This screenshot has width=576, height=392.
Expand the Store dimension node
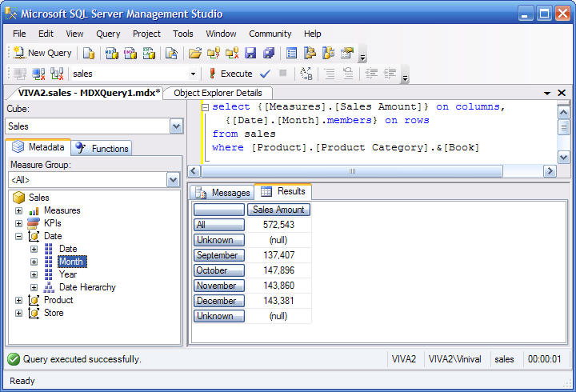coord(18,313)
